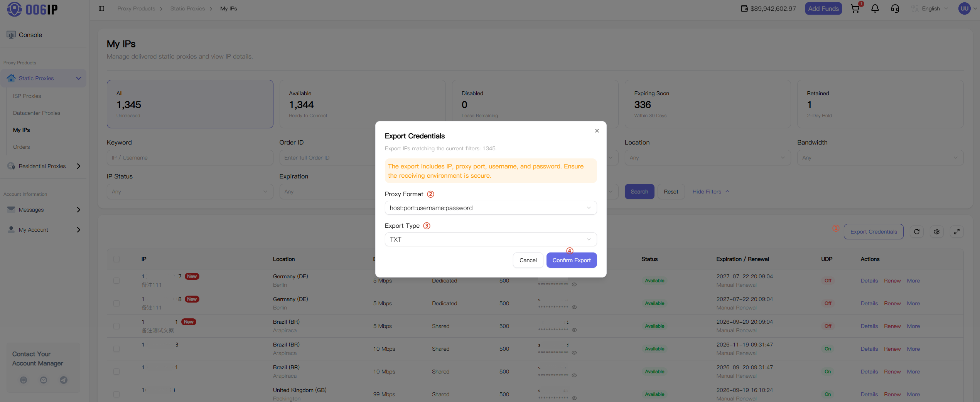The height and width of the screenshot is (402, 980).
Task: Click the Search button
Action: (639, 192)
